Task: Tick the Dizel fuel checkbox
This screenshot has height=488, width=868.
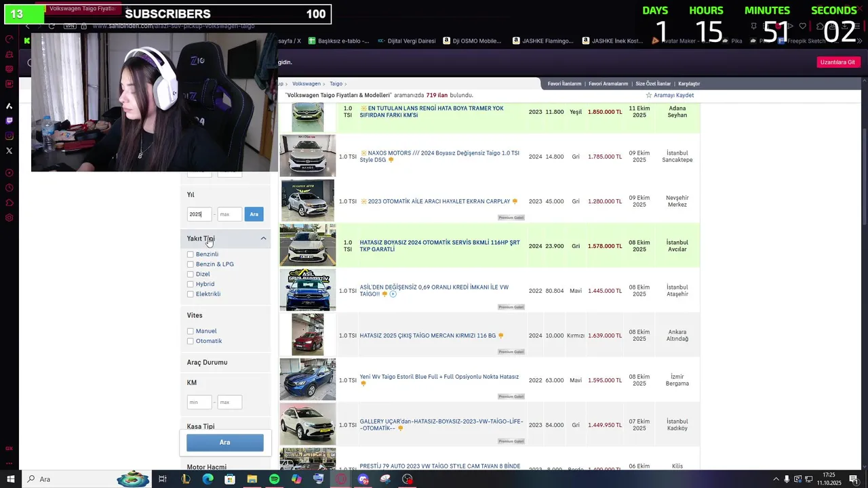Action: 190,274
